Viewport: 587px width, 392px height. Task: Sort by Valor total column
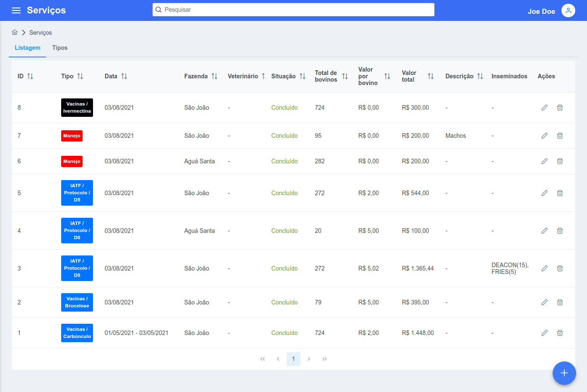(x=431, y=76)
